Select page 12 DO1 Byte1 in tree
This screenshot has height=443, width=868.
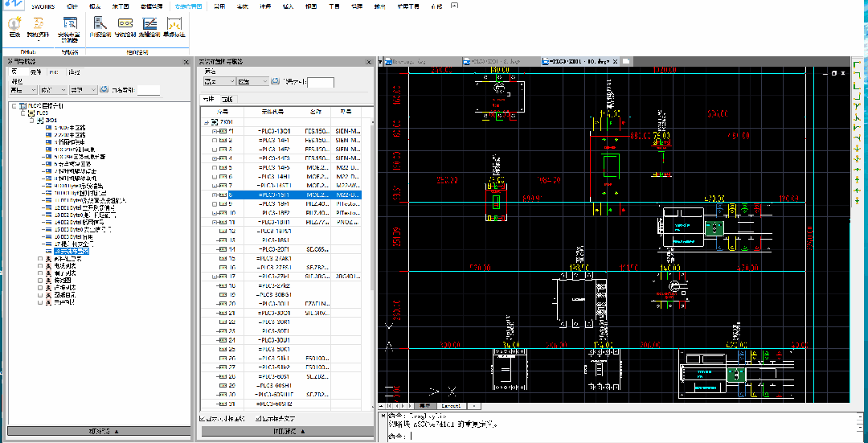click(x=84, y=207)
